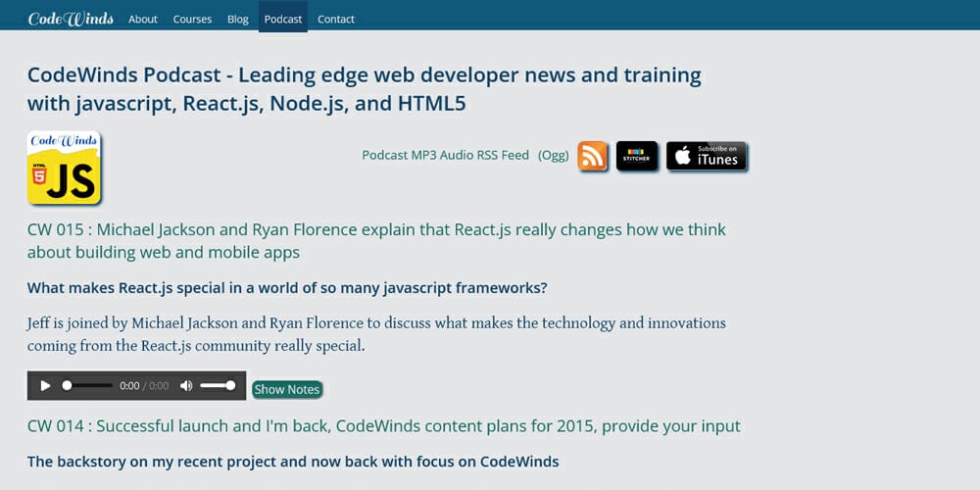Viewport: 980px width, 490px height.
Task: Adjust the audio player volume slider
Action: pos(217,385)
